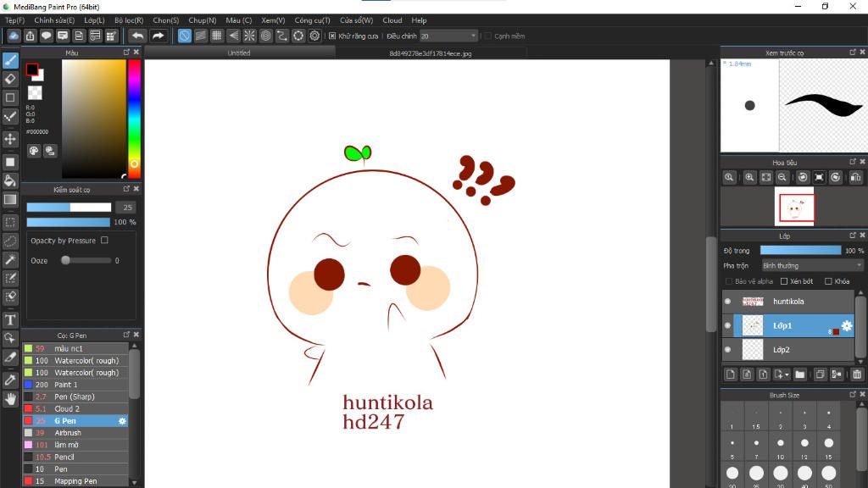Switch to the 8d849278e3df17814ece.jpg tab
The width and height of the screenshot is (868, 488).
(x=431, y=53)
